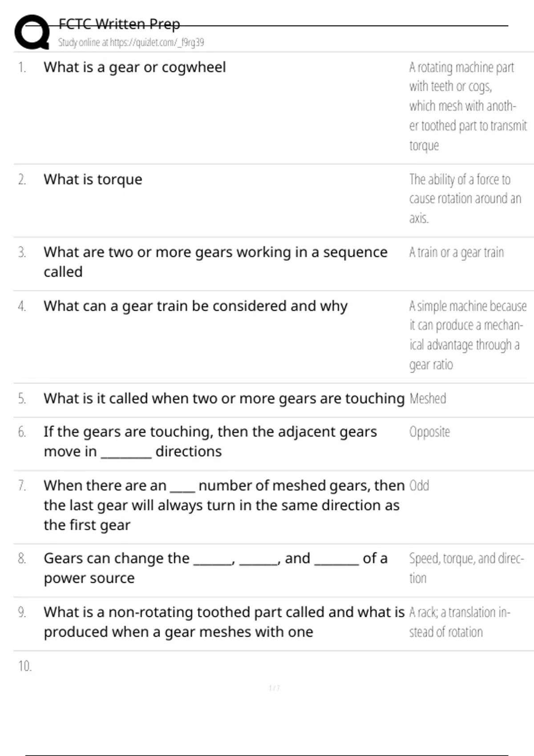Click the 'Speed, torque, and direction' answer

point(466,568)
